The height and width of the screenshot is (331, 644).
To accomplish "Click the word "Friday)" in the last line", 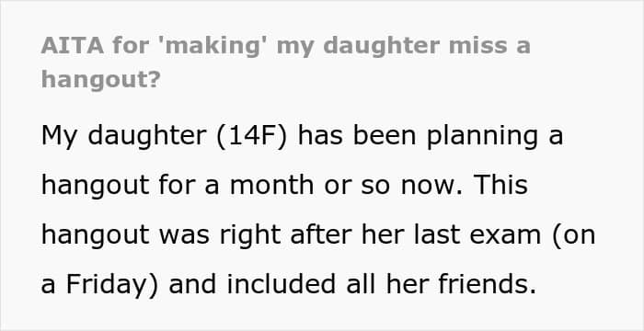I will pyautogui.click(x=111, y=285).
